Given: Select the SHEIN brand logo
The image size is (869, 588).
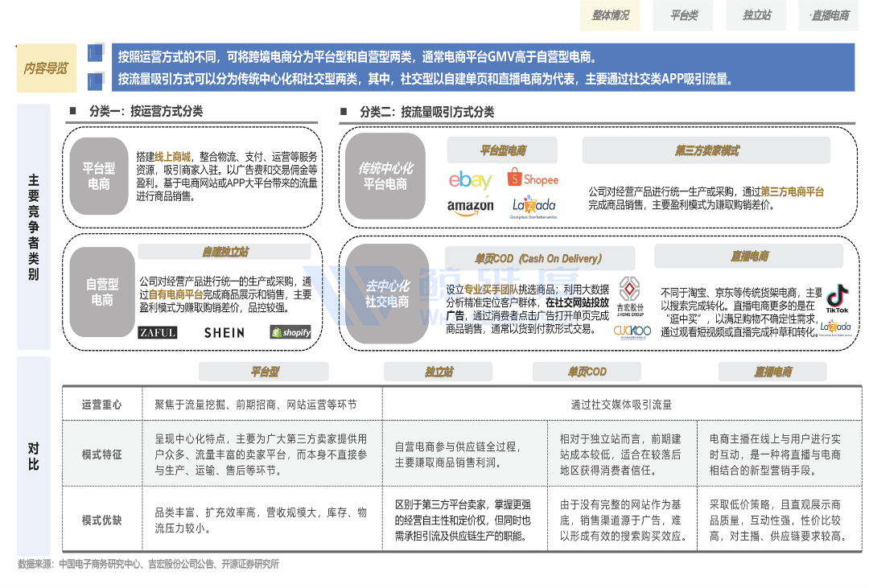Looking at the screenshot, I should (224, 332).
